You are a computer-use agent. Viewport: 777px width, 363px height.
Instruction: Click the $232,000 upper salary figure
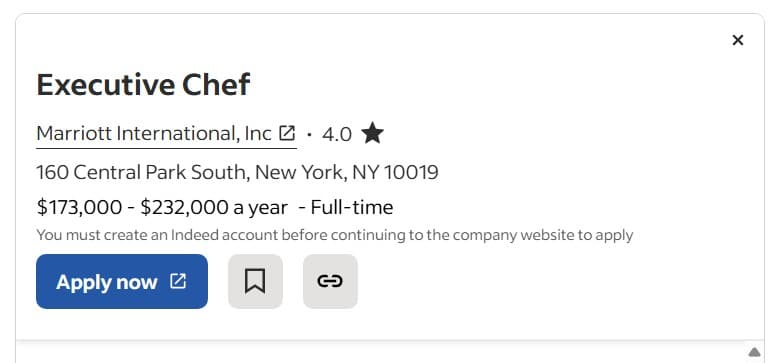coord(184,207)
